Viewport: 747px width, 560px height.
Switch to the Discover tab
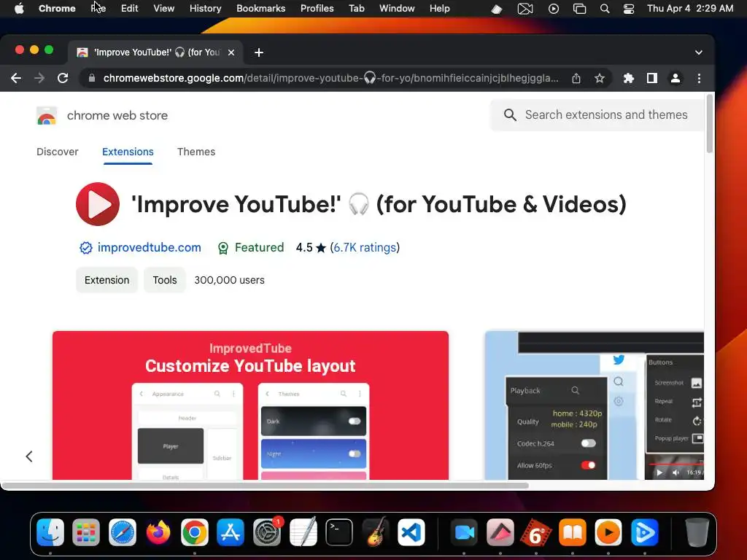[x=57, y=152]
